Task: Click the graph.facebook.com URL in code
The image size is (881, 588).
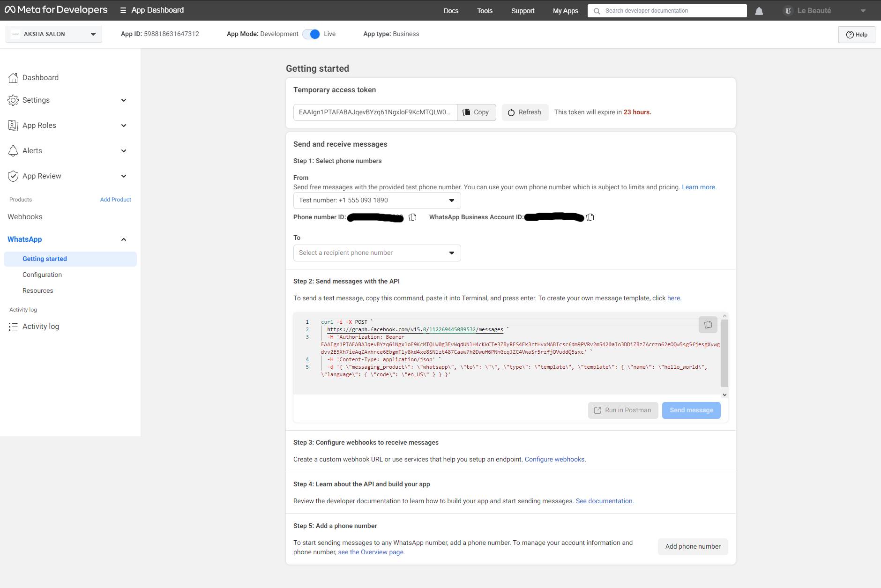Action: coord(415,330)
